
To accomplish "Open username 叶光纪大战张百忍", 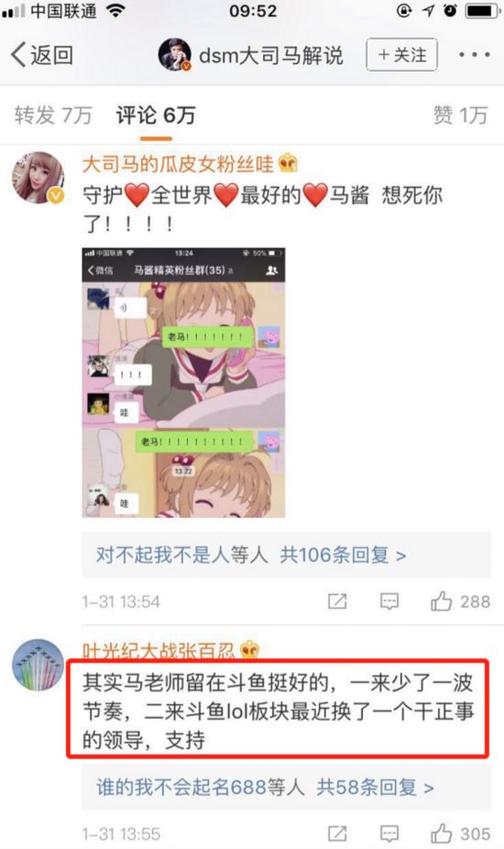I will point(159,650).
